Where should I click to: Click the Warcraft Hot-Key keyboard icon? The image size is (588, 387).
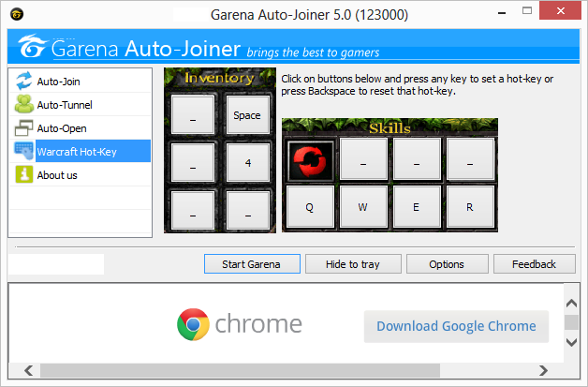click(x=24, y=151)
